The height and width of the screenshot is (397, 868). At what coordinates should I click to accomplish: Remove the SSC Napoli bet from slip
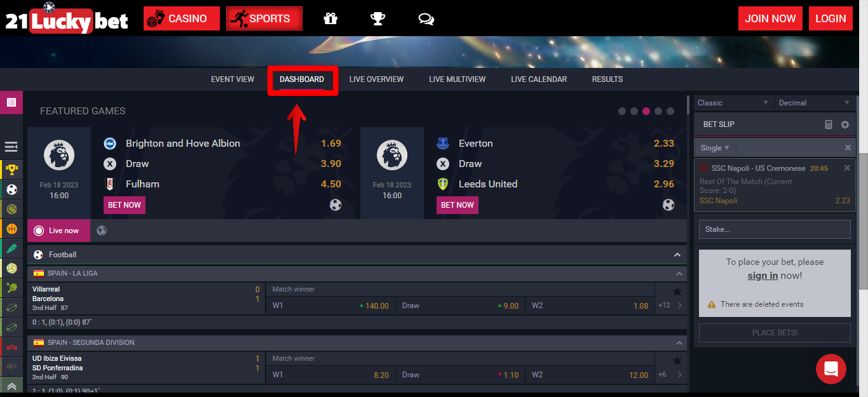847,168
